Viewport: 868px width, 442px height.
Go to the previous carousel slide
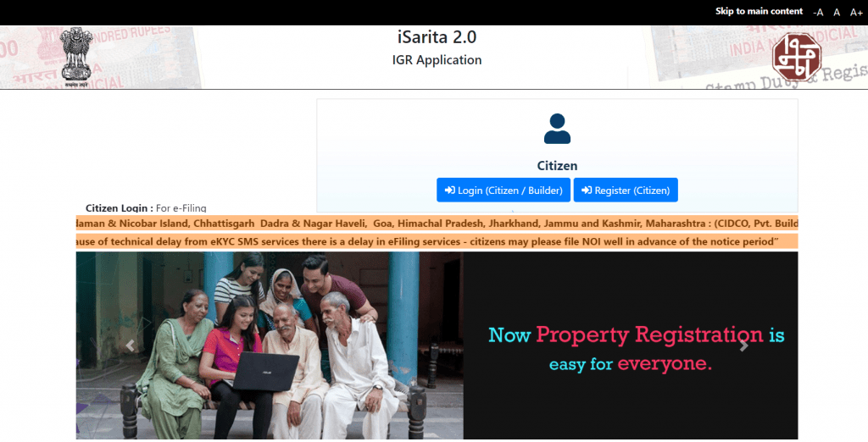(x=131, y=345)
